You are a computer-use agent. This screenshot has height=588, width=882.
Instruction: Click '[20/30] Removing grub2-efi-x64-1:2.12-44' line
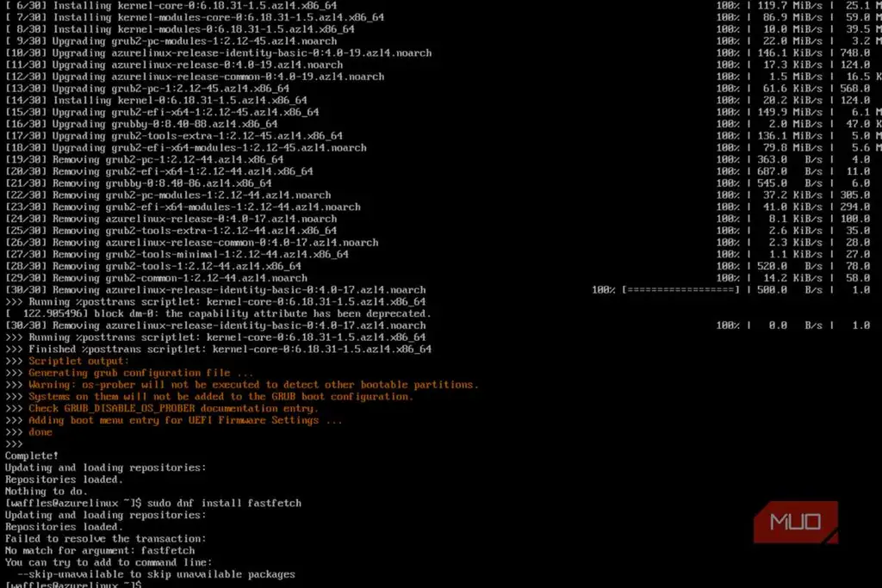pos(159,171)
